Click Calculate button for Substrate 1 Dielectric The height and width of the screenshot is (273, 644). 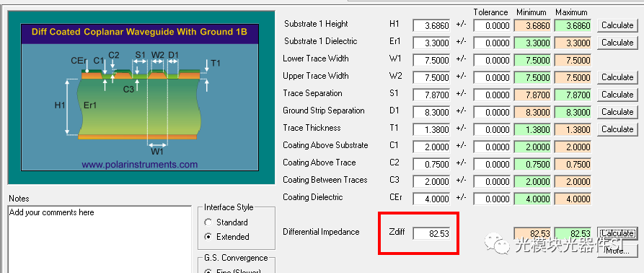point(617,43)
